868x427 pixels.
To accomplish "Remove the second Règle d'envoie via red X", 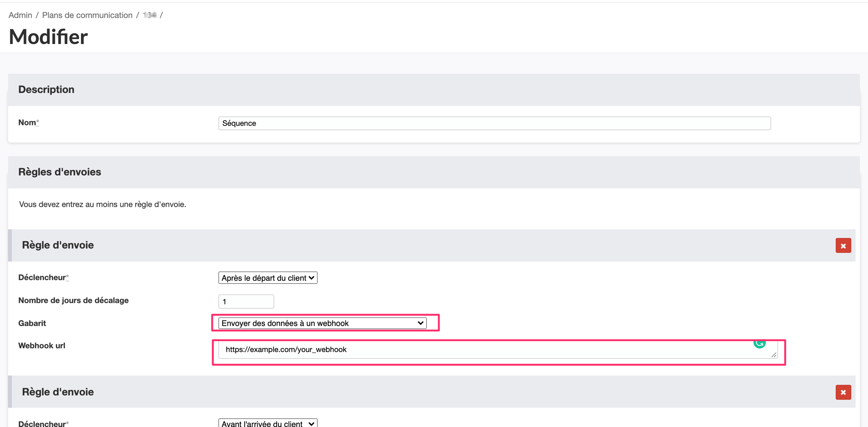I will pyautogui.click(x=843, y=392).
